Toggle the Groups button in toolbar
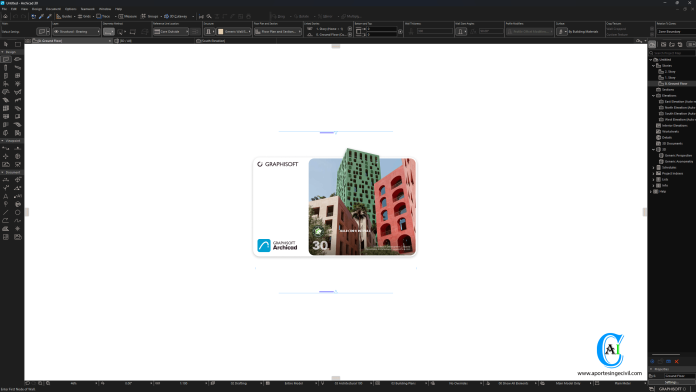The width and height of the screenshot is (696, 392). [150, 16]
